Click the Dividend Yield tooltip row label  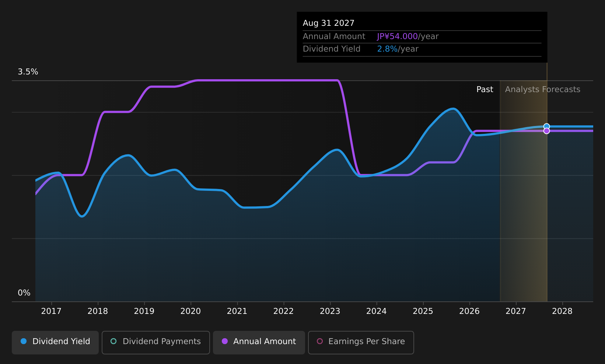coord(331,49)
